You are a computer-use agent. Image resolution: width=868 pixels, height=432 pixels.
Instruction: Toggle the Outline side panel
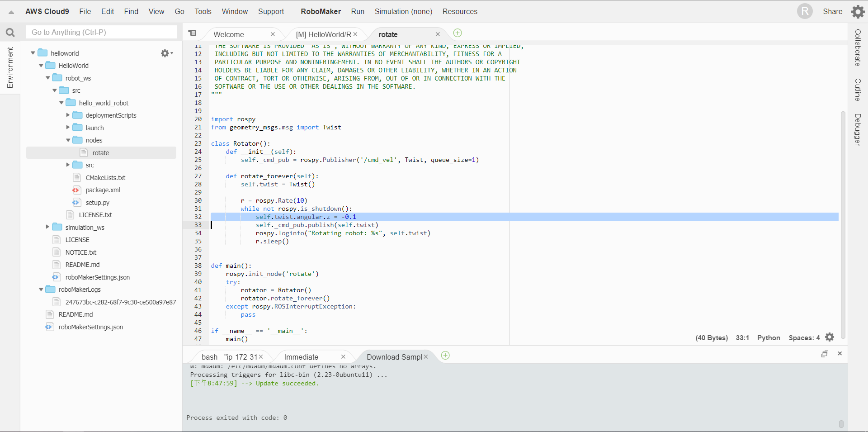tap(858, 90)
